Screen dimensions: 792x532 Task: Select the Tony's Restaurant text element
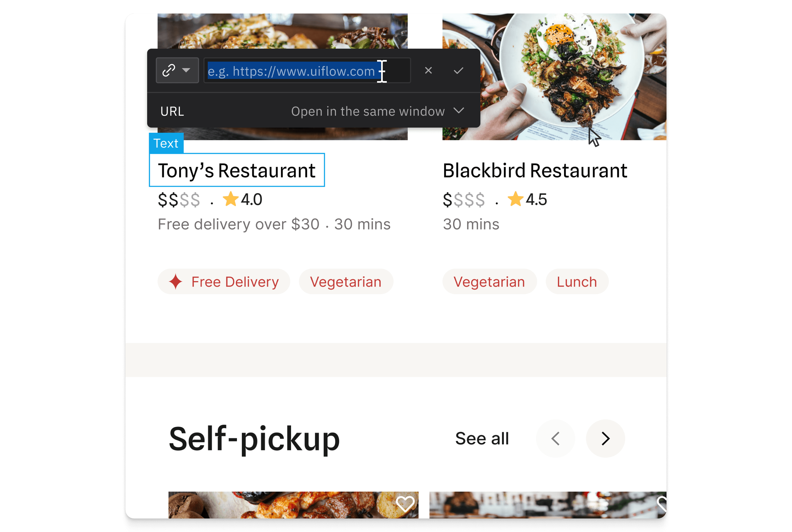237,170
